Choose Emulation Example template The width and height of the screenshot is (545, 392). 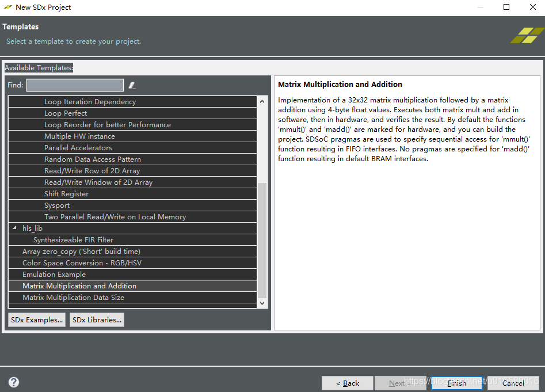pyautogui.click(x=132, y=274)
